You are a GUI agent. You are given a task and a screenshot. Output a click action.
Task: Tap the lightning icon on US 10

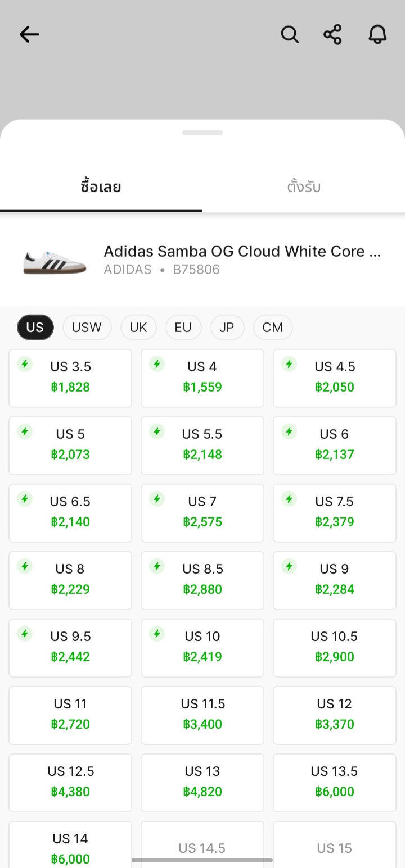point(157,634)
